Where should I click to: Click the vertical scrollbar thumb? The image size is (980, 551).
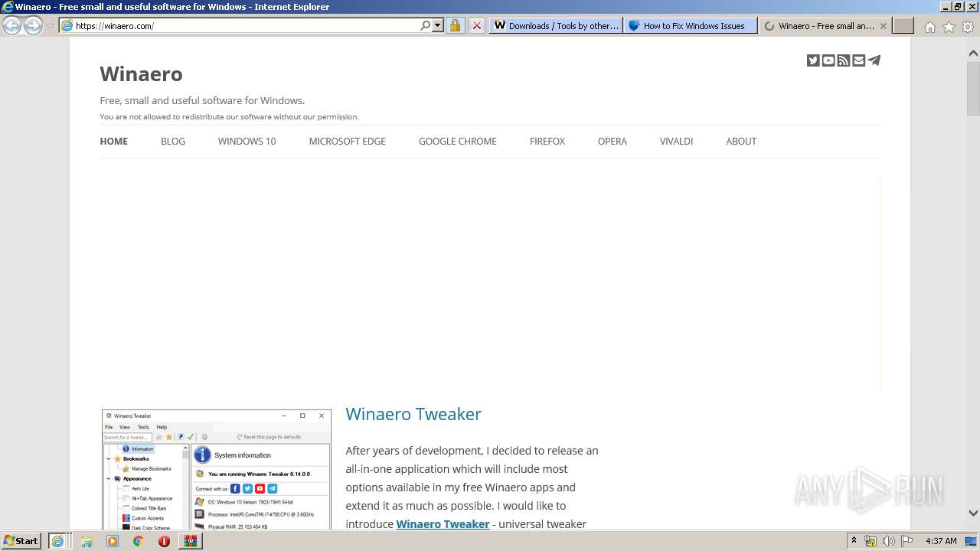(x=973, y=88)
